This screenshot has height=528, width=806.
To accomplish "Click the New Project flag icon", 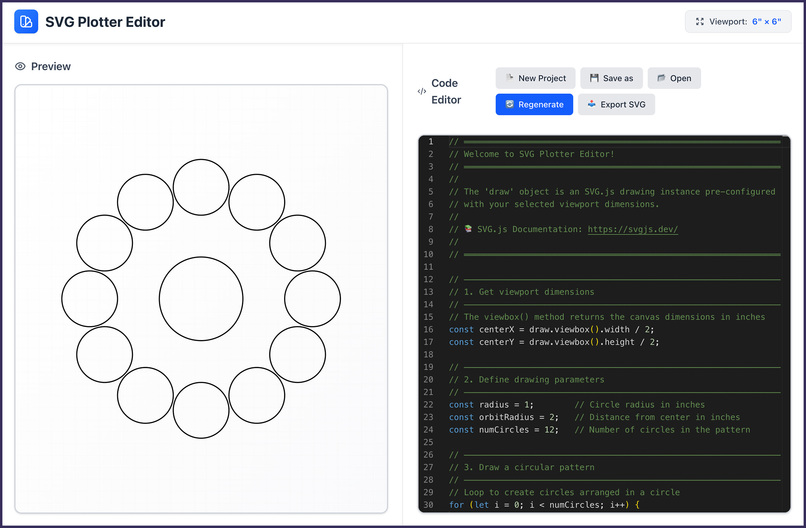I will [x=509, y=78].
